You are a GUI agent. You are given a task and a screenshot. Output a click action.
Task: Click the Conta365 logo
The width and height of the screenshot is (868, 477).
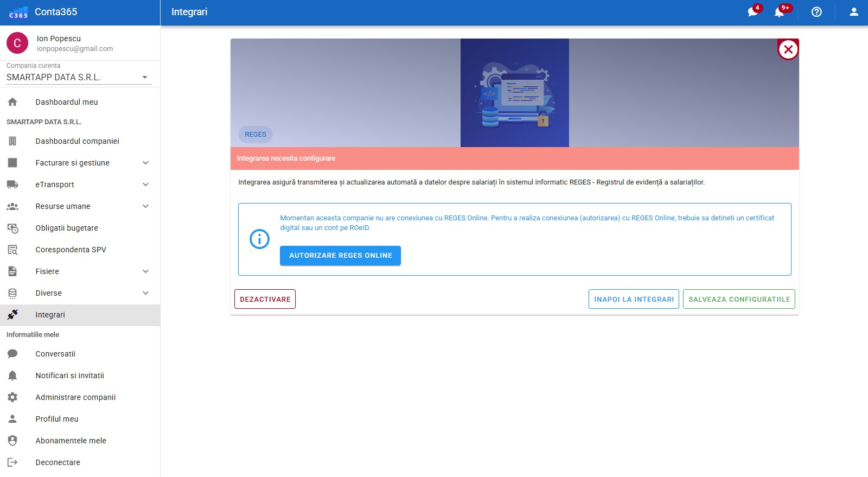[18, 12]
